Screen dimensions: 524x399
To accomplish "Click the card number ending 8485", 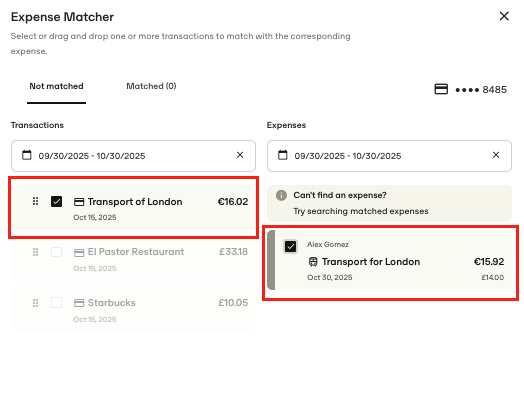I will [x=481, y=90].
